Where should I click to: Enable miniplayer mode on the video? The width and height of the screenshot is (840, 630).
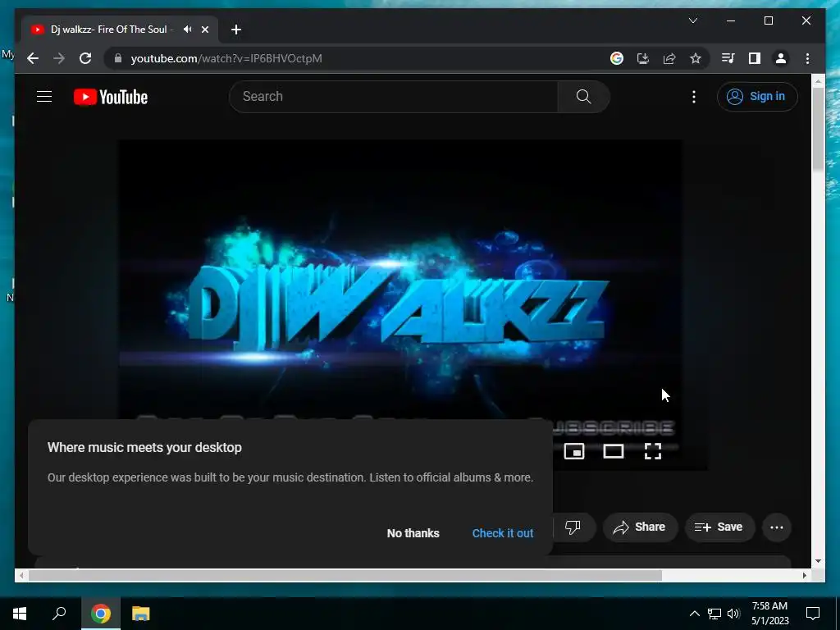[573, 452]
